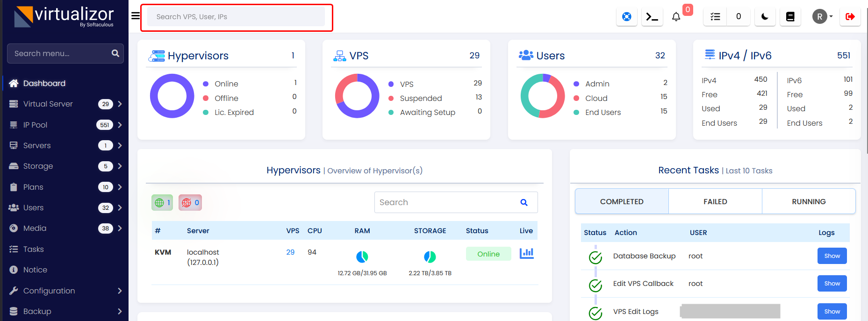Click the localhost RAM usage pie chart
The height and width of the screenshot is (321, 868).
(x=362, y=257)
